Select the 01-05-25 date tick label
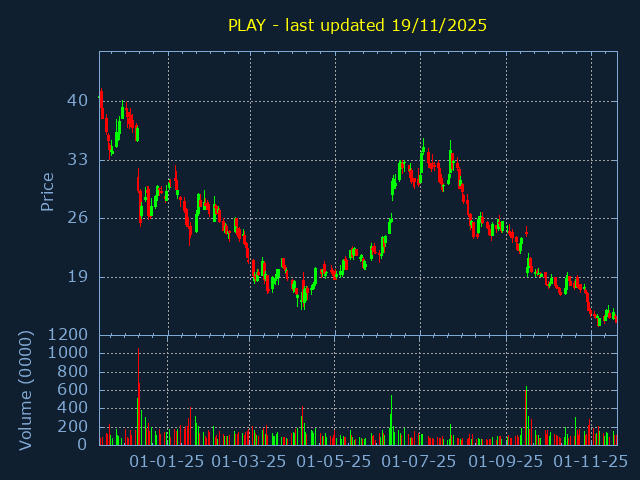The height and width of the screenshot is (480, 640). pyautogui.click(x=333, y=462)
